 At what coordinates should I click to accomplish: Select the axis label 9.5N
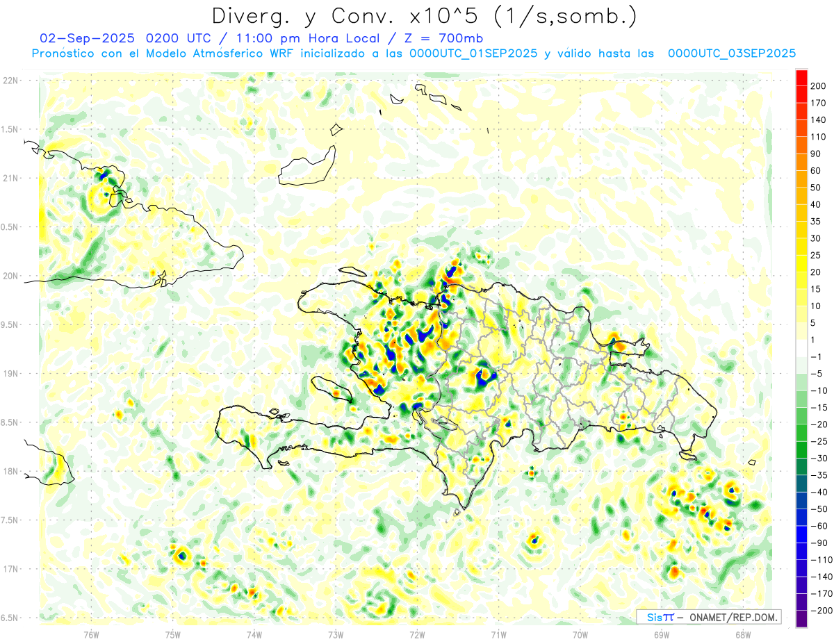tap(10, 325)
